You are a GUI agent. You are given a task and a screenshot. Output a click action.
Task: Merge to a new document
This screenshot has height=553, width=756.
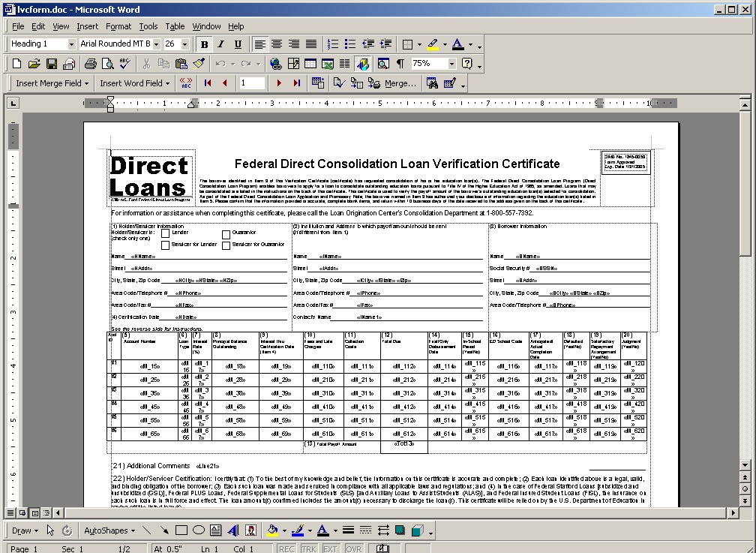click(357, 83)
